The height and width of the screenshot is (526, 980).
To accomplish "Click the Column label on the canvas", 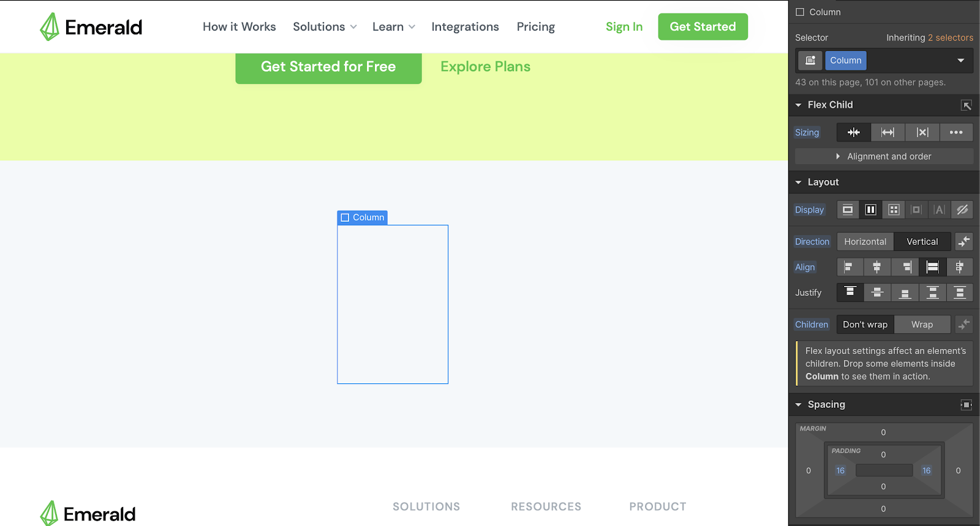I will tap(363, 217).
